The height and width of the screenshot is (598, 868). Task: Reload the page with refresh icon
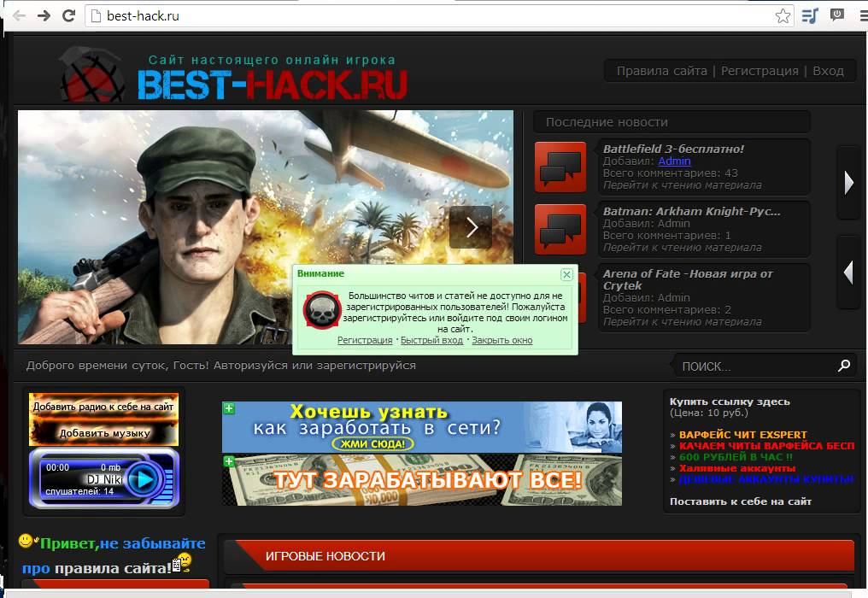coord(68,15)
